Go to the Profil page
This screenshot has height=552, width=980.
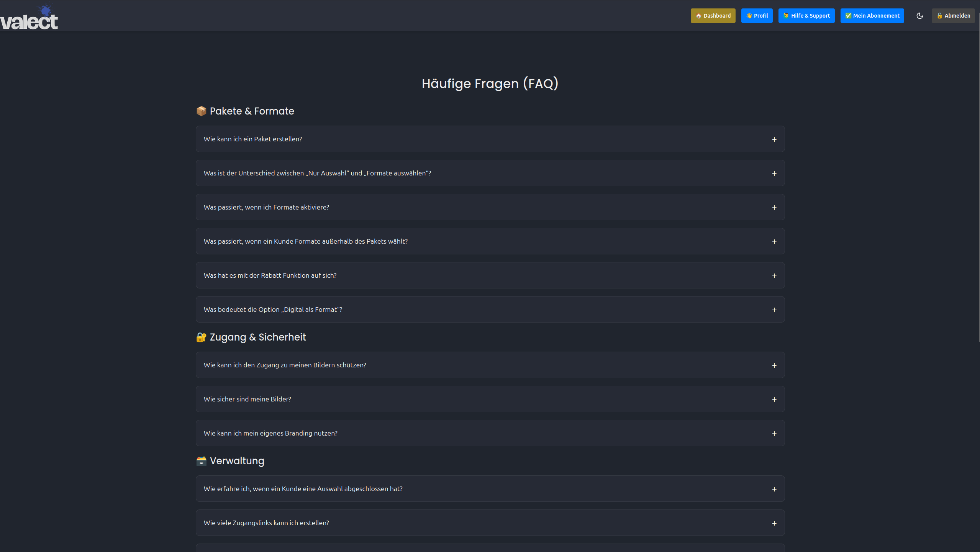[x=757, y=16]
